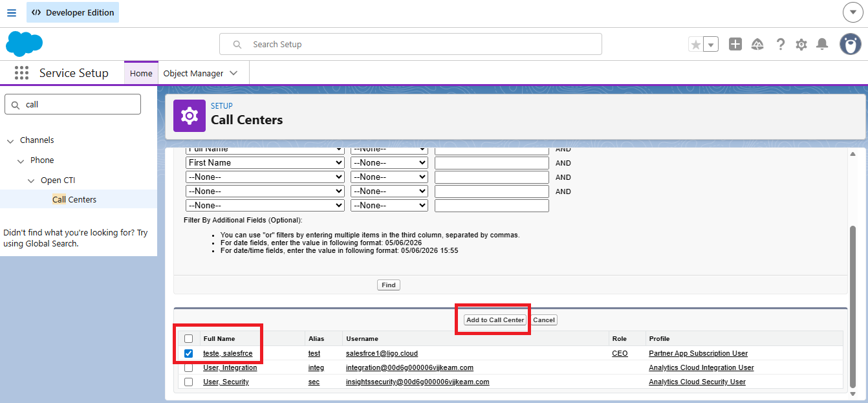Click the Profile column header
Screen dimensions: 868x403
[659, 338]
